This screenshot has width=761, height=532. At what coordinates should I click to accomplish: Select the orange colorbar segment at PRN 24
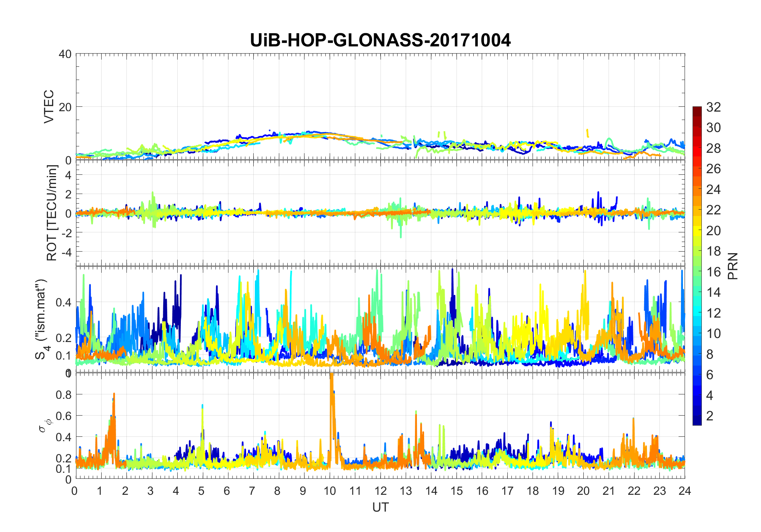tap(697, 189)
